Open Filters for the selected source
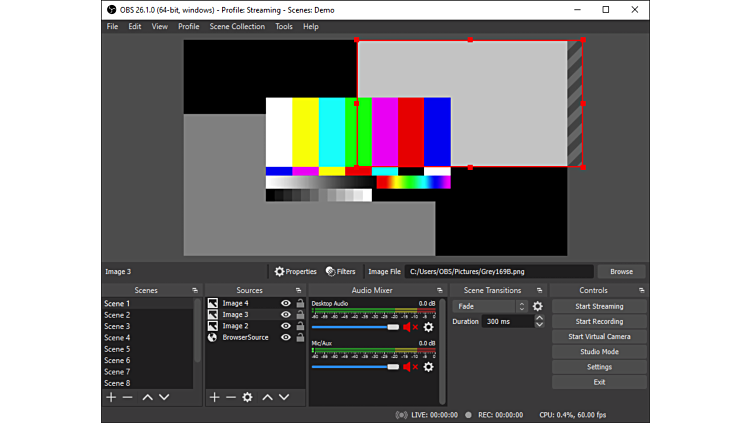 tap(340, 271)
